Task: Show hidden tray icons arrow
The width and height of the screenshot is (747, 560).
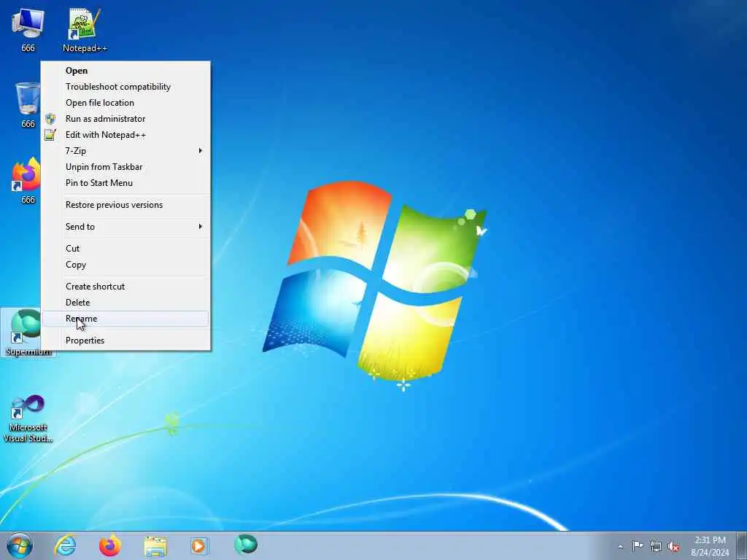Action: click(620, 546)
